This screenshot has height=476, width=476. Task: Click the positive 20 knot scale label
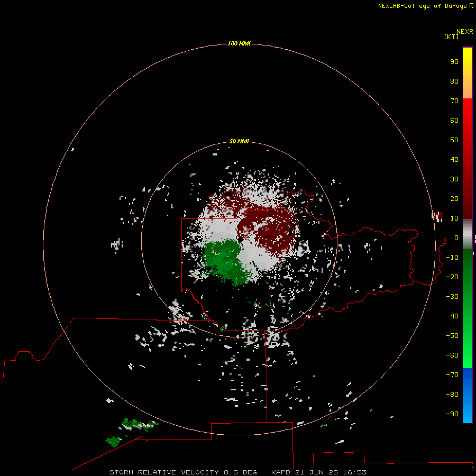(x=454, y=198)
